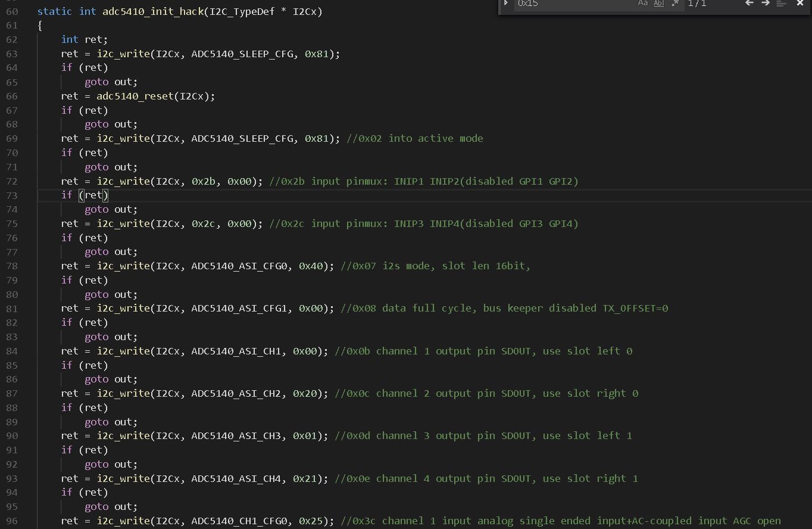This screenshot has width=812, height=529.
Task: Click line number 73 in gutter
Action: 12,195
